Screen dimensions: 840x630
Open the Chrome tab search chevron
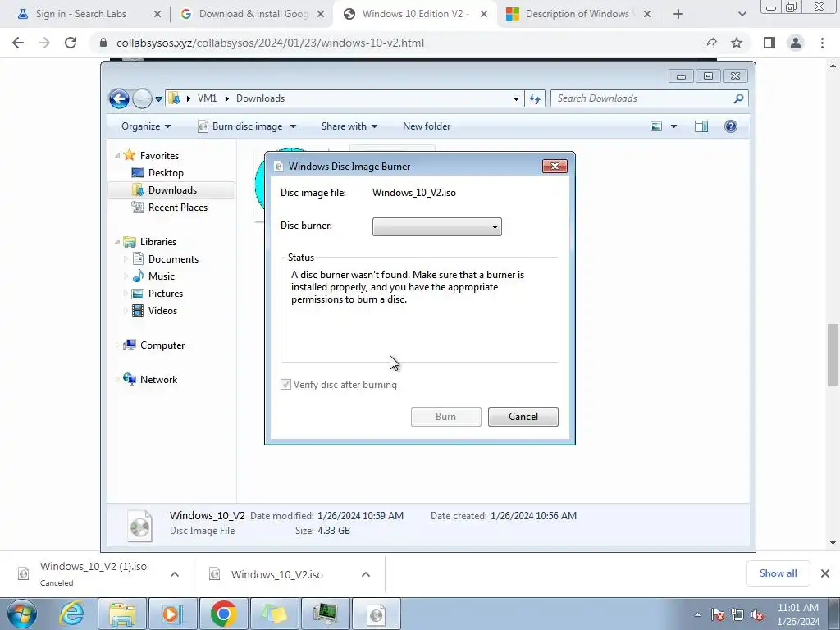point(742,14)
